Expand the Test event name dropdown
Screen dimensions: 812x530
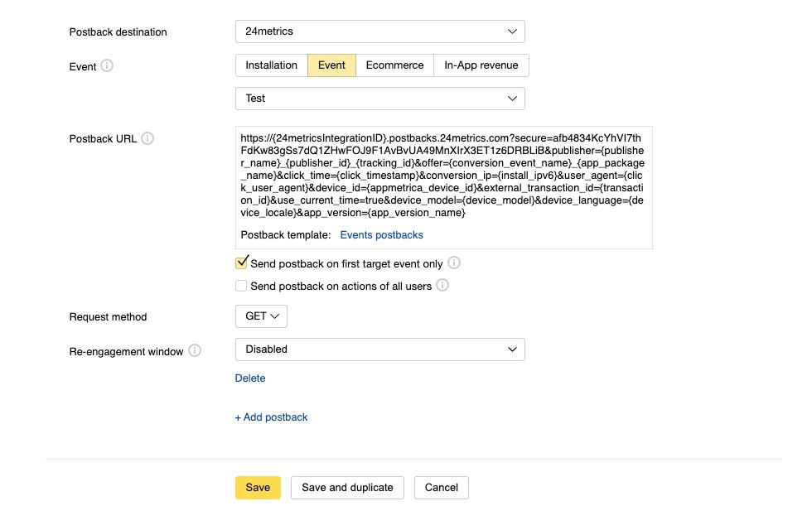(379, 99)
